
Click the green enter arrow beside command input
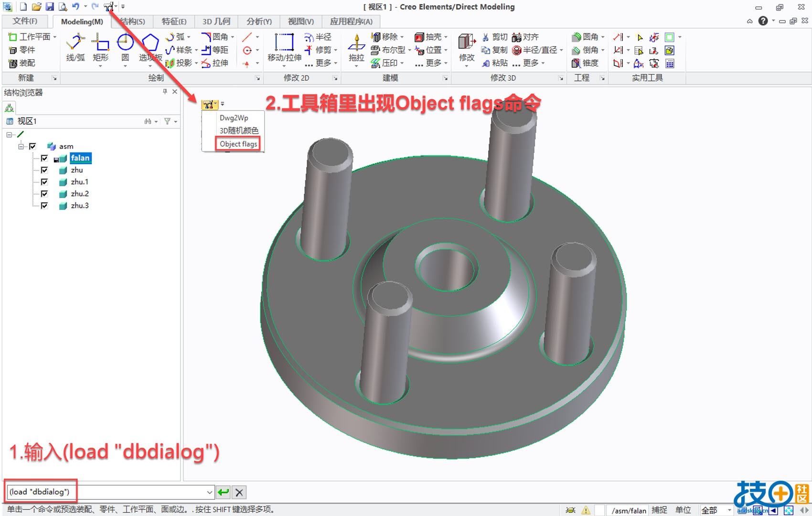point(223,492)
